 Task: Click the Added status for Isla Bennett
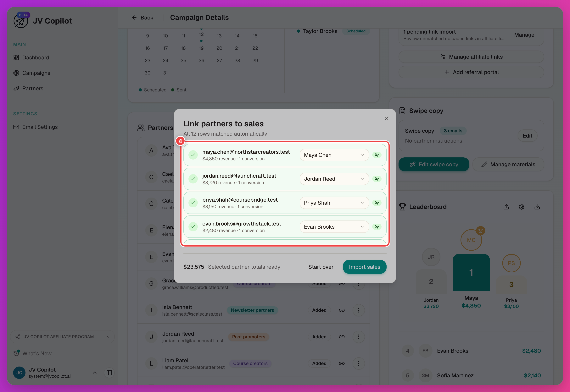[319, 310]
